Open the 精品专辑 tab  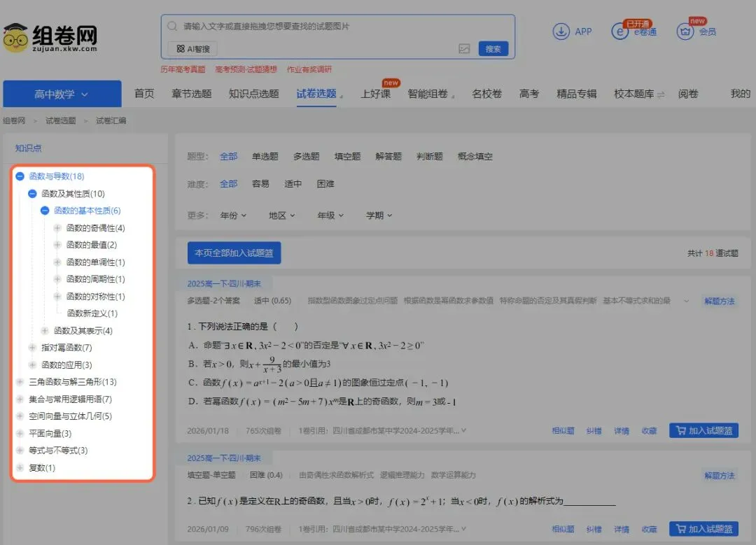click(x=577, y=94)
